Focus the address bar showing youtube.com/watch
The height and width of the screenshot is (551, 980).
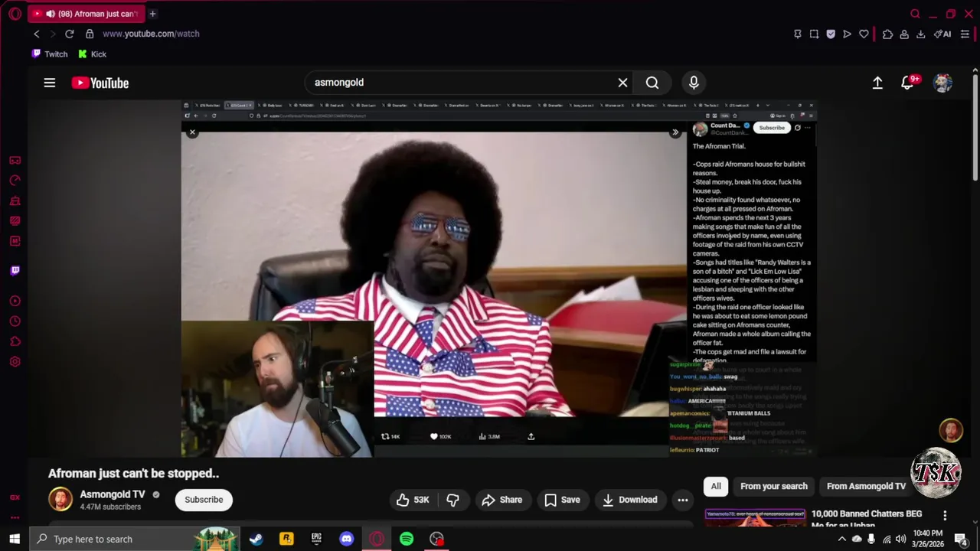151,34
